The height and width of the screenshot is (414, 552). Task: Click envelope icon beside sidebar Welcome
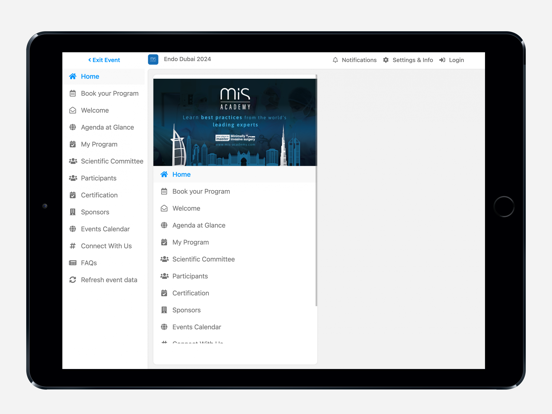(x=73, y=110)
